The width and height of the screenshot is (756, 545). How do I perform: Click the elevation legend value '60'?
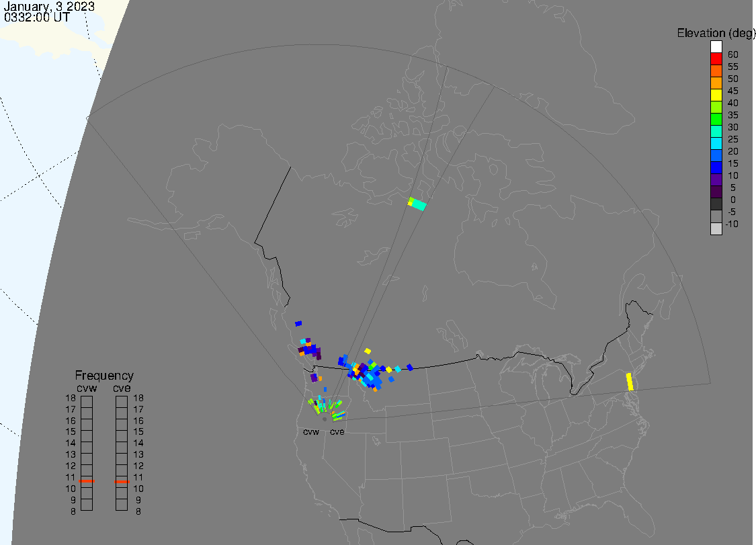pos(733,54)
